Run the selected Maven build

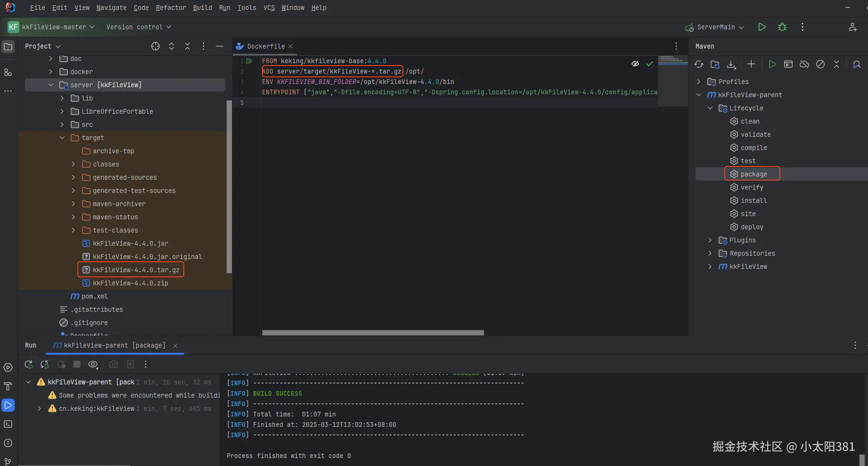click(772, 64)
